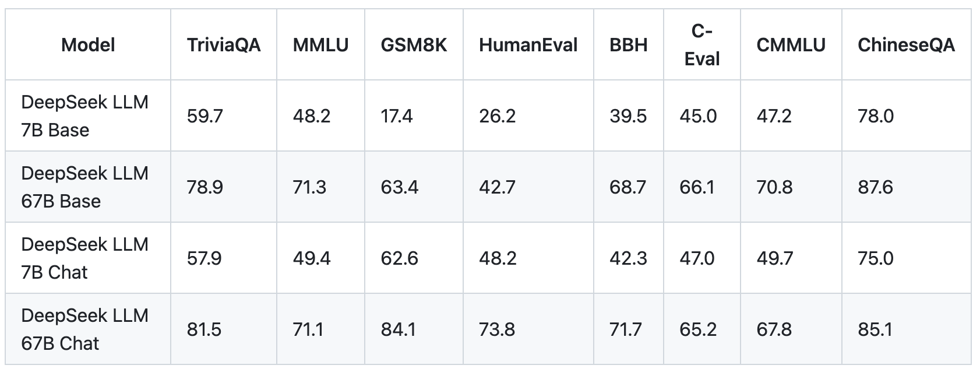
Task: Click the 59.7 TriviaQA score cell
Action: point(205,116)
